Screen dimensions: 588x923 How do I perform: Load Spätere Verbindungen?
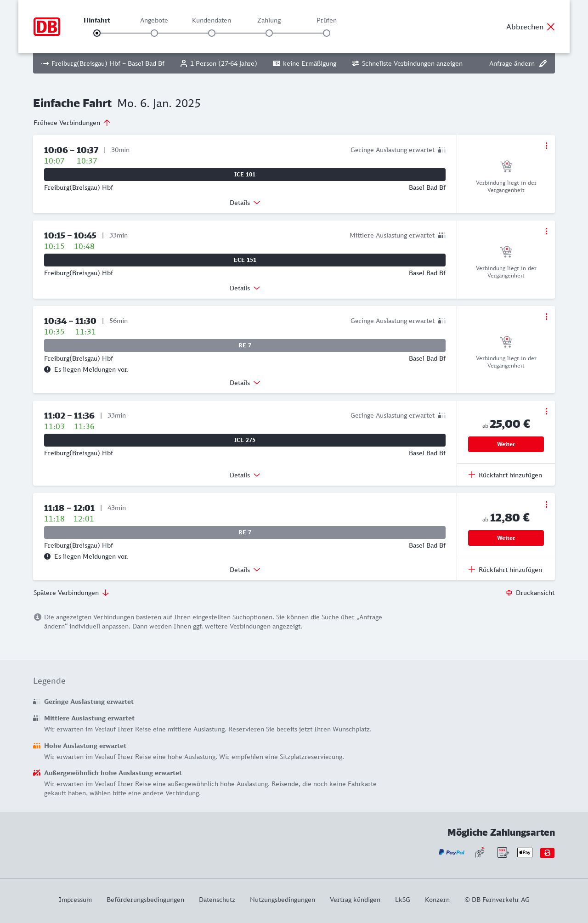click(71, 593)
